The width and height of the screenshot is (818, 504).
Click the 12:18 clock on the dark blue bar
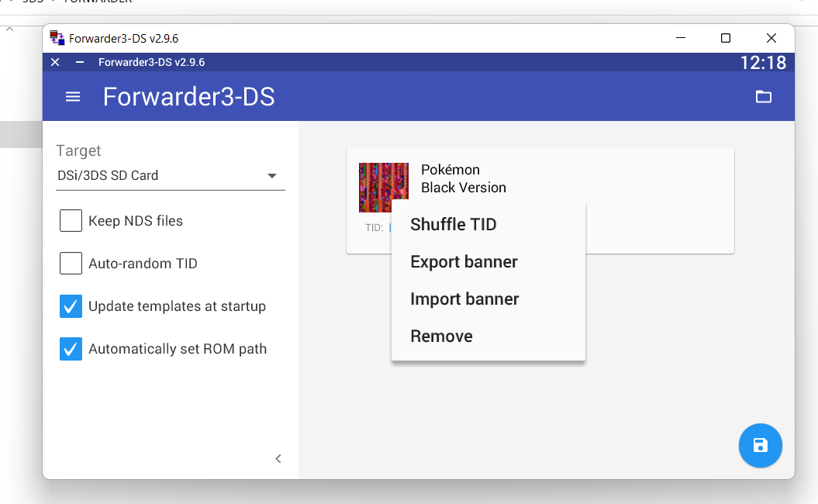763,63
